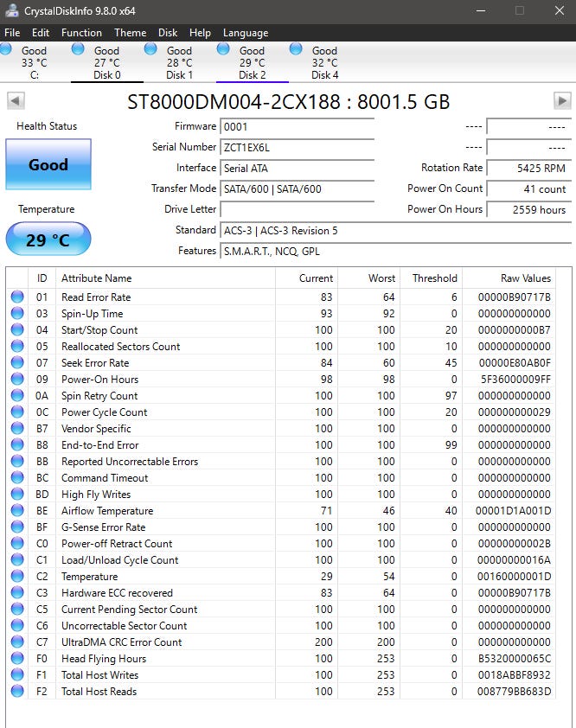Click the status orb for End-to-End Error

[17, 444]
